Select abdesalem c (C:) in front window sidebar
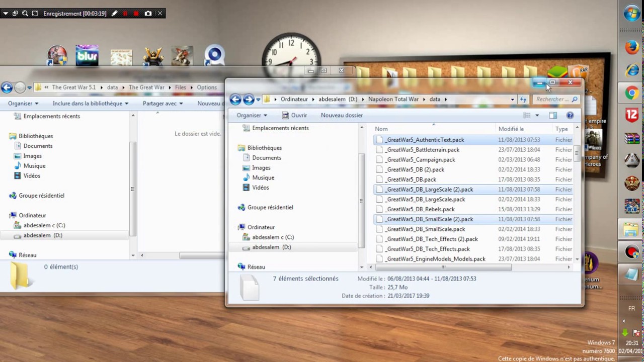 pyautogui.click(x=273, y=237)
